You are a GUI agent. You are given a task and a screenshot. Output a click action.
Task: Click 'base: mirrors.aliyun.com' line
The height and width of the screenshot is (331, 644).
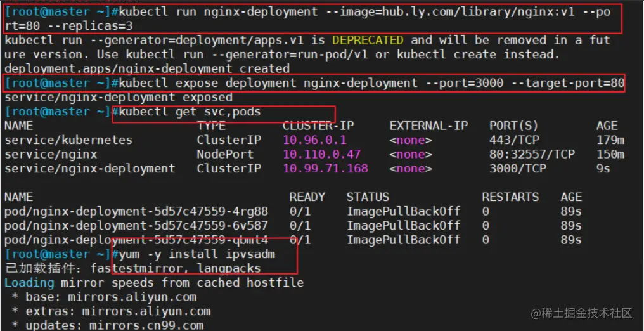click(x=104, y=297)
